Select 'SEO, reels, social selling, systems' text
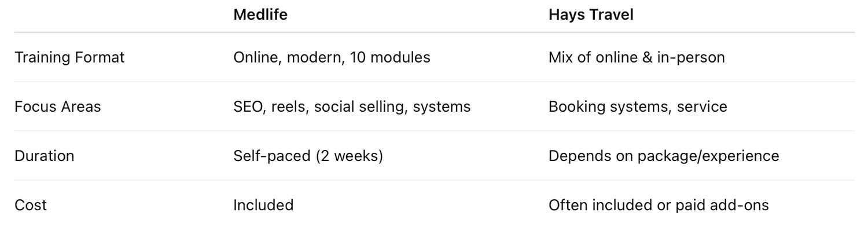The width and height of the screenshot is (868, 242). pos(352,107)
